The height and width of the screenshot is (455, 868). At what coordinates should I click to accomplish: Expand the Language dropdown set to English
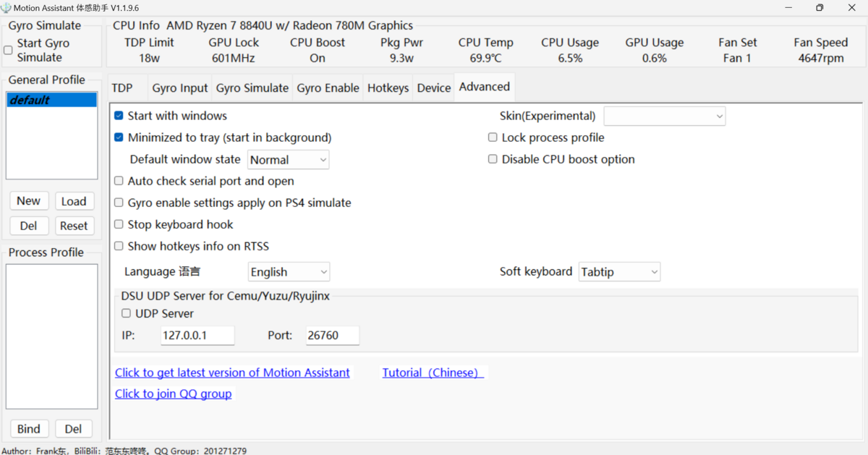pyautogui.click(x=288, y=272)
